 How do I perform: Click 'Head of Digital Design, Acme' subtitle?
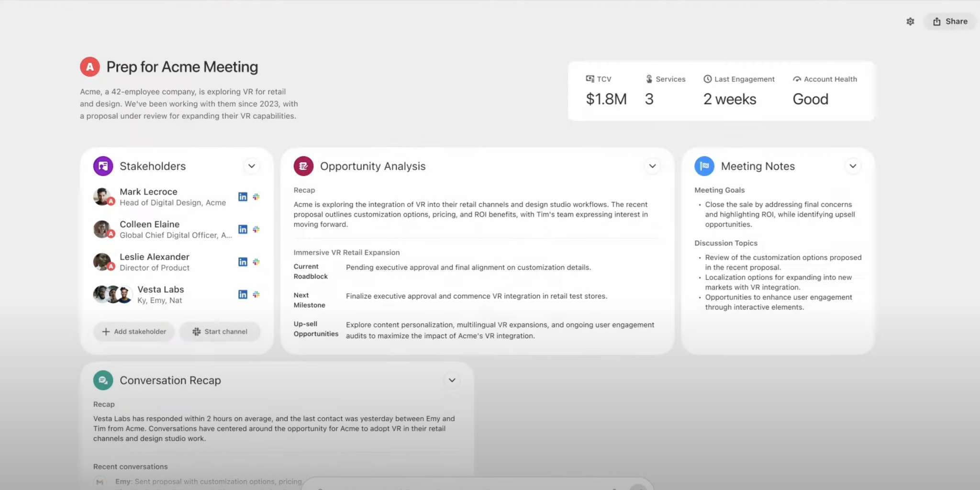click(173, 203)
